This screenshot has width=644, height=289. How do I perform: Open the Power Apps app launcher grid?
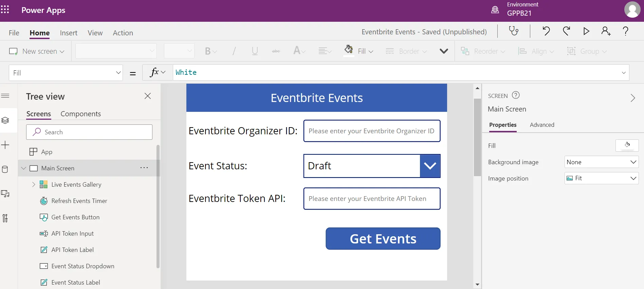pyautogui.click(x=5, y=10)
